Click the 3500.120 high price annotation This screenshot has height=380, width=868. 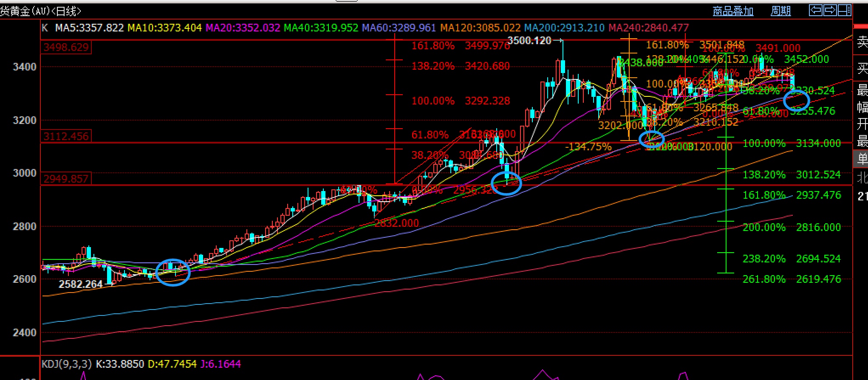pyautogui.click(x=529, y=41)
